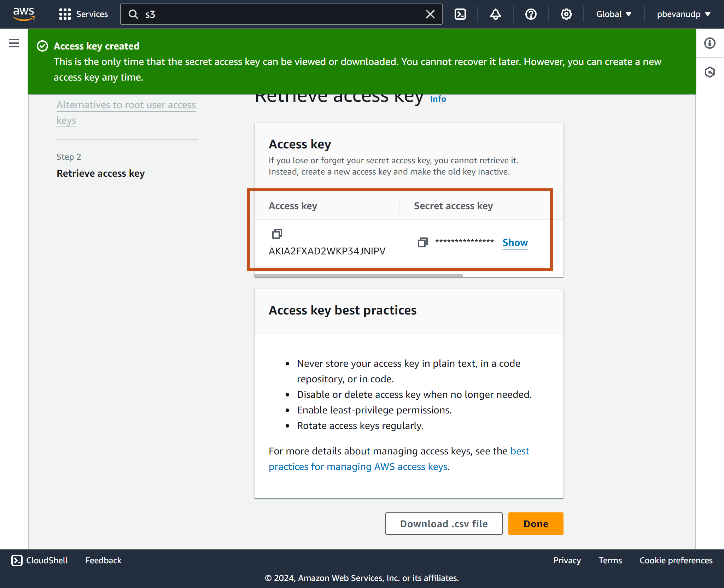Click the Download .csv file button
Screen dimensions: 724x588
click(x=444, y=523)
